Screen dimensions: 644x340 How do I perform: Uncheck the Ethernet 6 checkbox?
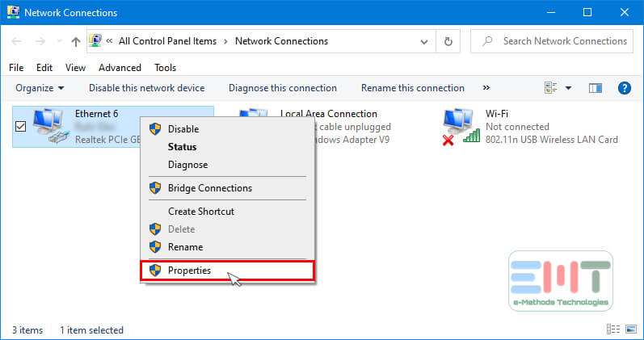tap(20, 126)
